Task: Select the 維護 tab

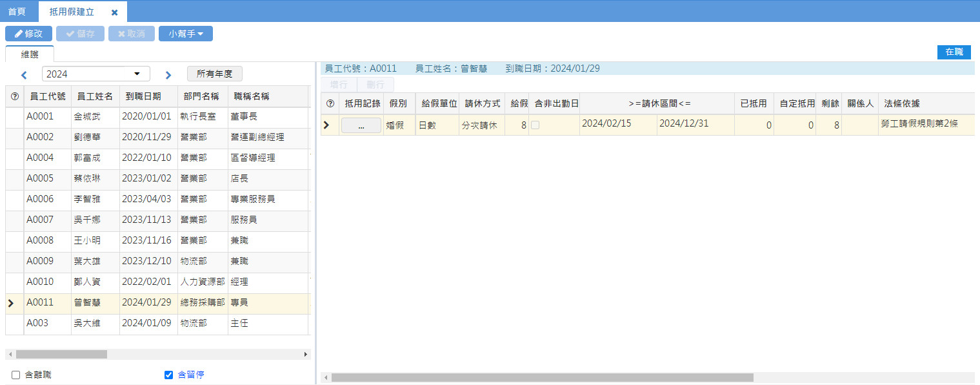Action: point(30,54)
